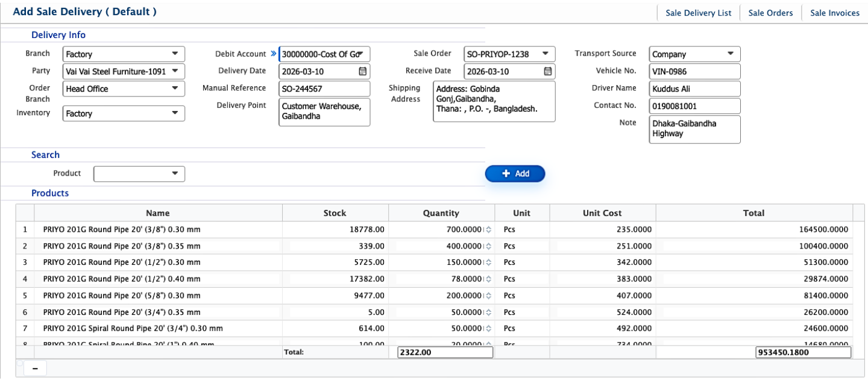Adjust quantity stepper for row 7
868x380 pixels.
(488, 328)
